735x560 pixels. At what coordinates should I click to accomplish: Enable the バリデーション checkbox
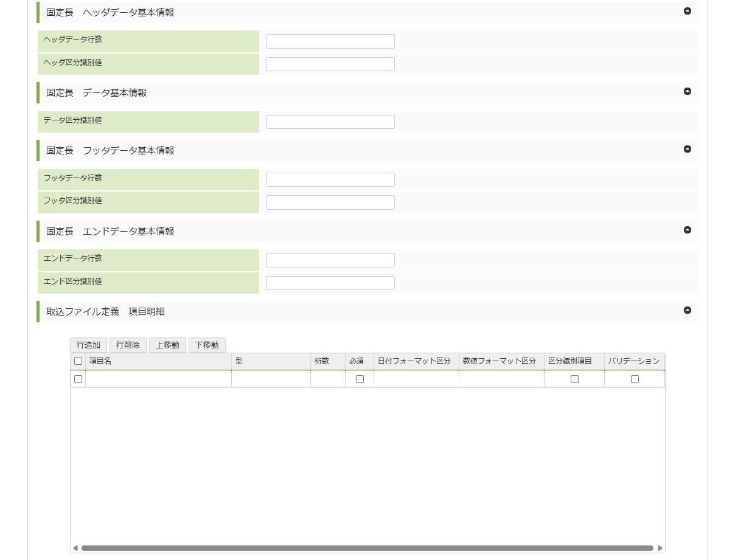point(635,379)
